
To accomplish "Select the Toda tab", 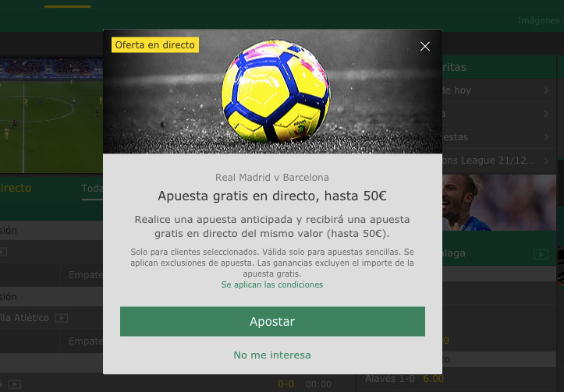I will [x=93, y=189].
